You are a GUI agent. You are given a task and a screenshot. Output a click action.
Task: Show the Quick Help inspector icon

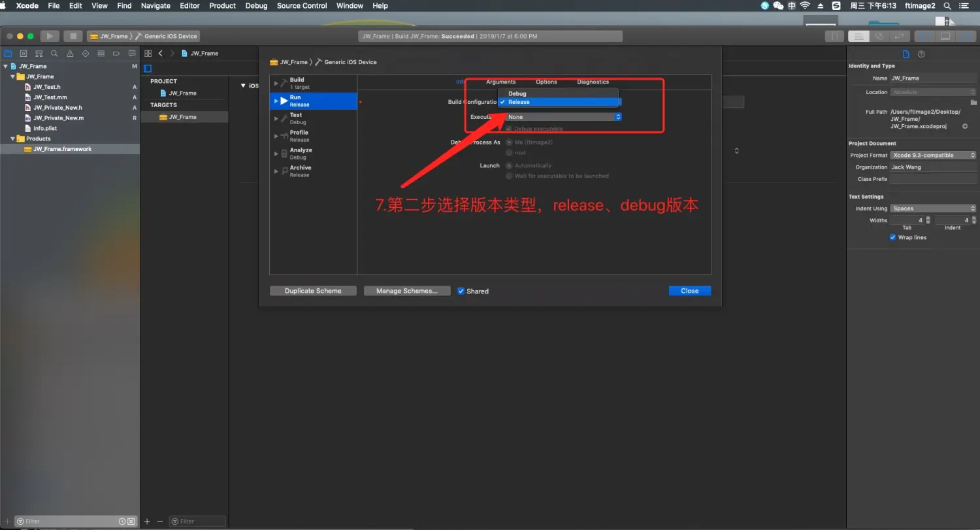point(921,54)
